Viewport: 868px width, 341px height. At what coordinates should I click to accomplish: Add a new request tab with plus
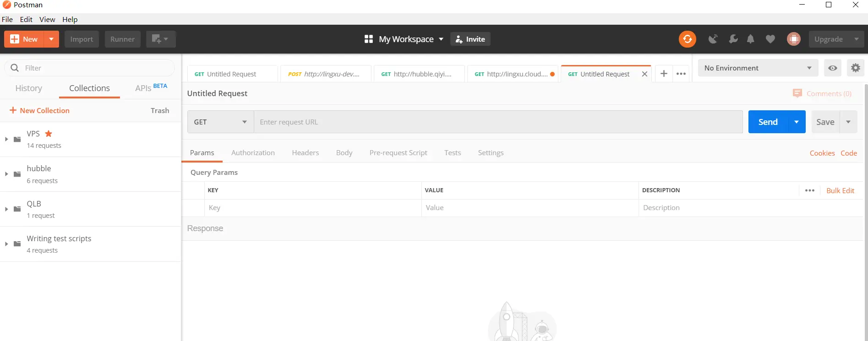point(663,74)
